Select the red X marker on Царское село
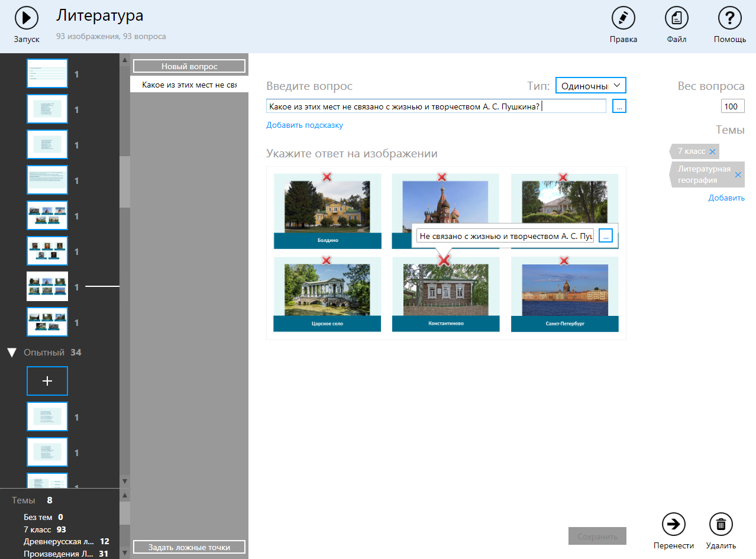756x559 pixels. click(x=326, y=260)
